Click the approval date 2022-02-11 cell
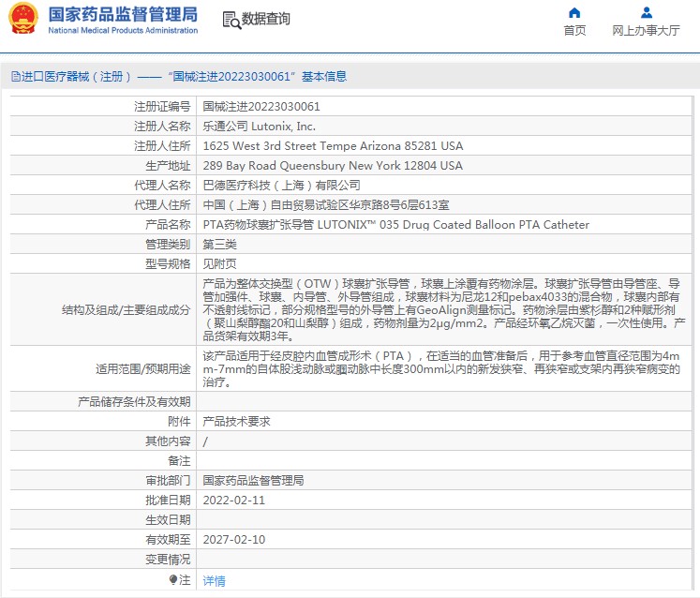Image resolution: width=700 pixels, height=598 pixels. pyautogui.click(x=444, y=500)
